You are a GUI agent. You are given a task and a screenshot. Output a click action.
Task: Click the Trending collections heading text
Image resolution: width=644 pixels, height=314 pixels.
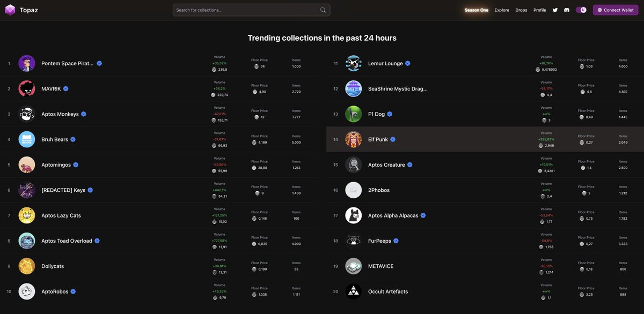tap(322, 38)
